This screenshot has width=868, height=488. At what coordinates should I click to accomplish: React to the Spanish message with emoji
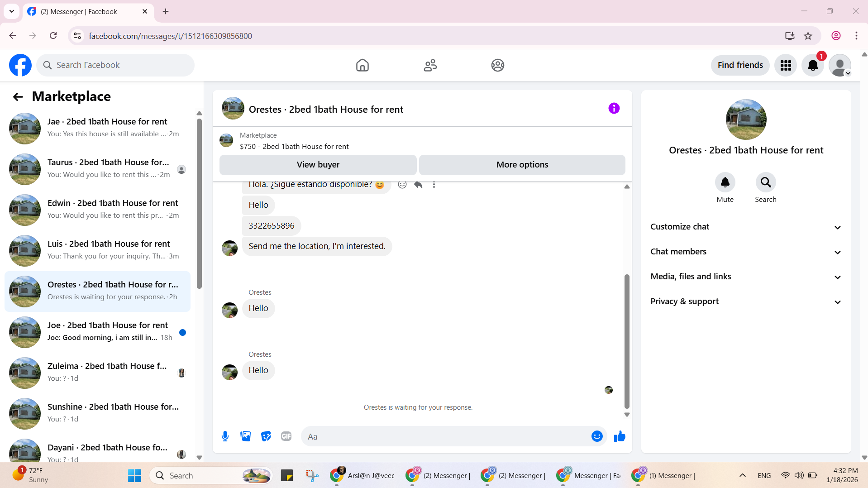pos(402,184)
